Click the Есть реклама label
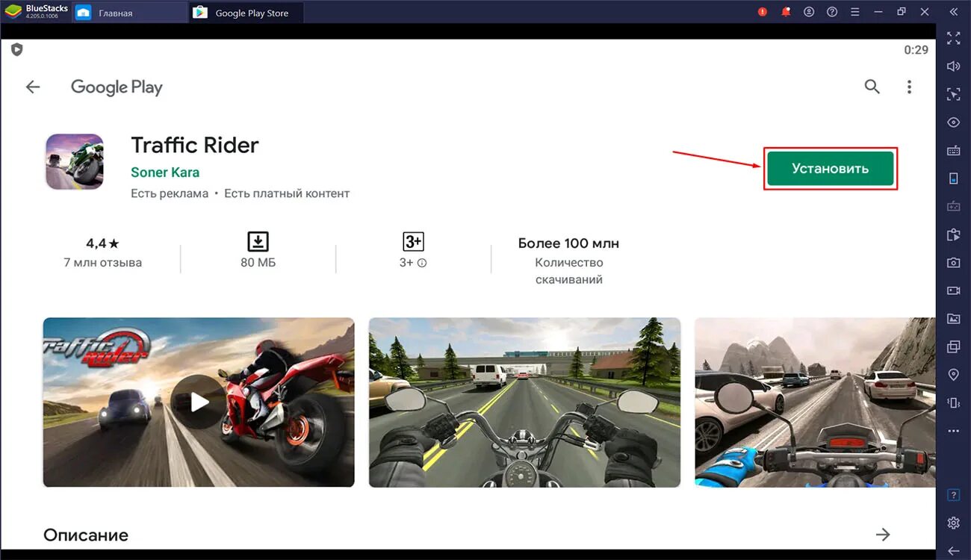971x560 pixels. 170,193
